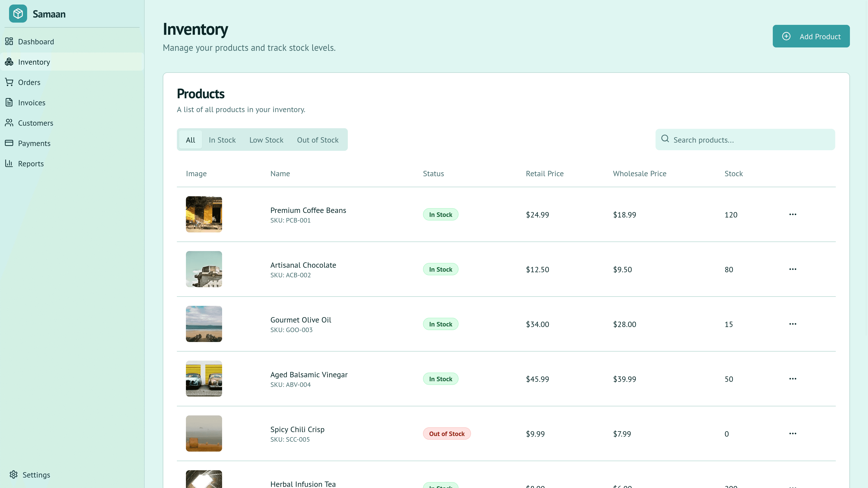
Task: Switch to the In Stock filter
Action: point(222,140)
